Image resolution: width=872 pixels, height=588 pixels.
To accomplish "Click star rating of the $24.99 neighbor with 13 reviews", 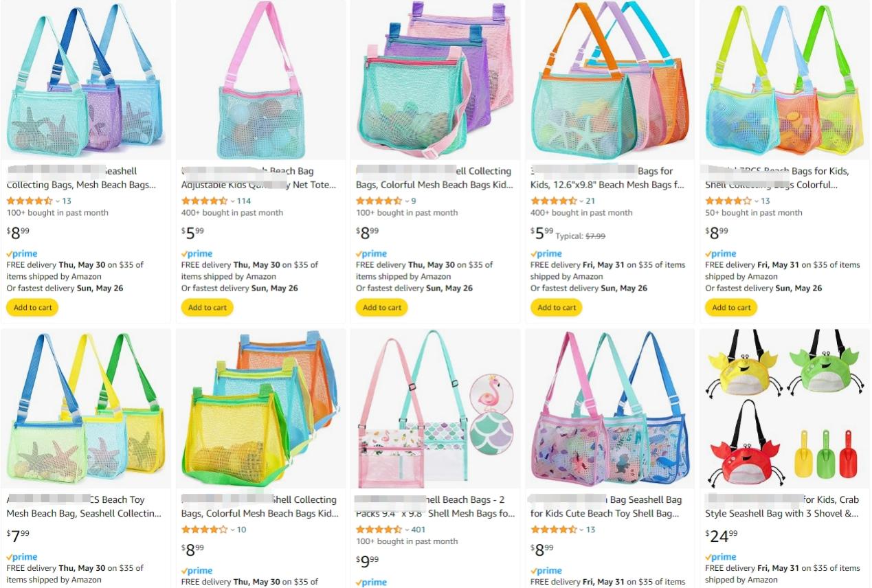I will click(554, 530).
